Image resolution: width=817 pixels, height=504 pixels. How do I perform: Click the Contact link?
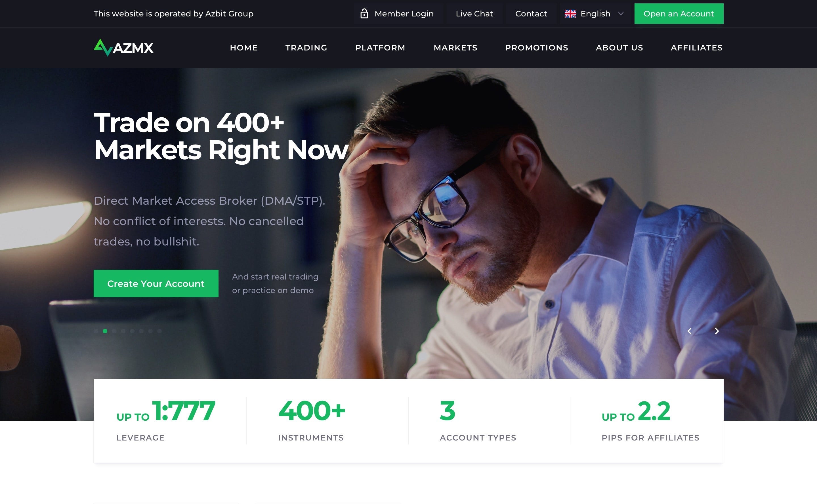[x=531, y=14]
